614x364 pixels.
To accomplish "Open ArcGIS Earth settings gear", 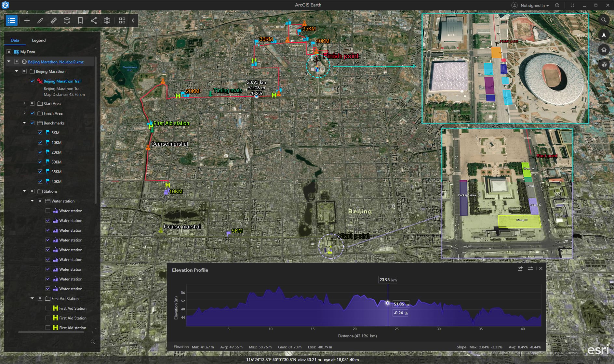I will 107,20.
